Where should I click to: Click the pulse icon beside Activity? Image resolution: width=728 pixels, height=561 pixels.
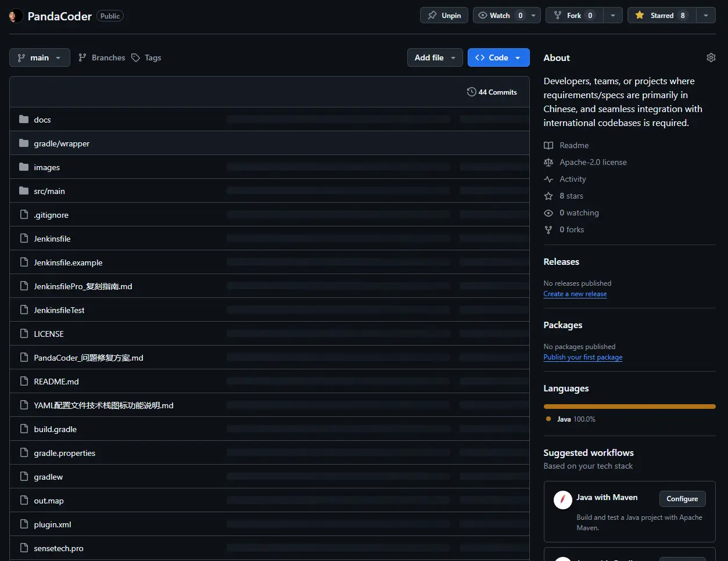point(548,179)
